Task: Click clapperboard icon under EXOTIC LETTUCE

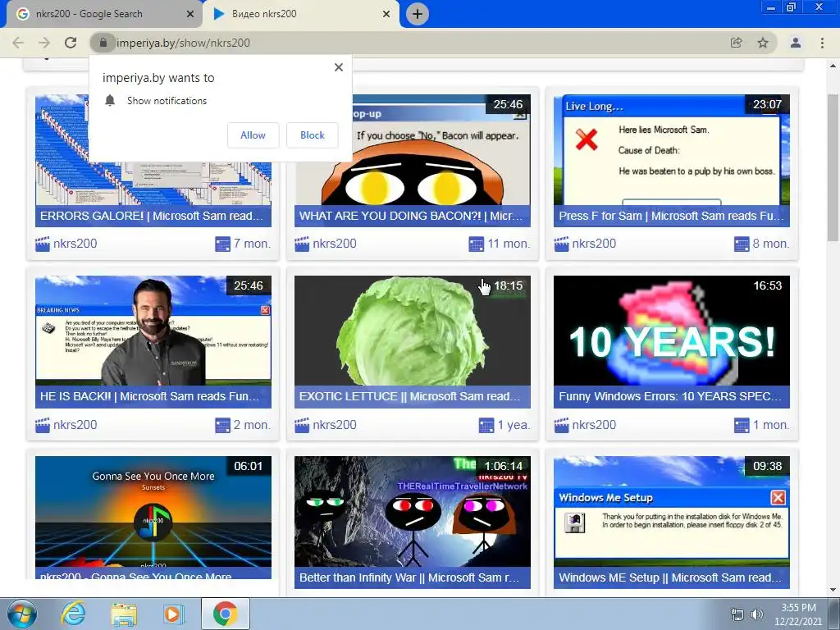Action: coord(302,426)
